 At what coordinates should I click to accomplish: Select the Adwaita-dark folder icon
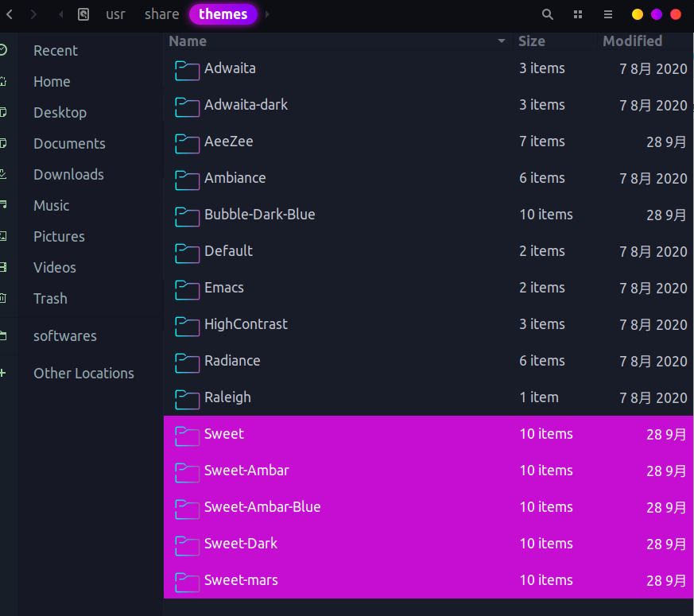coord(187,107)
